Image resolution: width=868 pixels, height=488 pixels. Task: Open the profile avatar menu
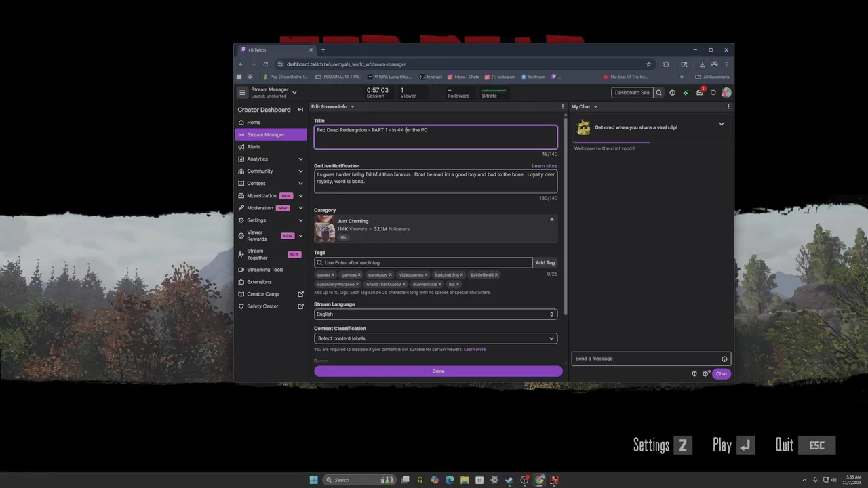click(x=726, y=93)
